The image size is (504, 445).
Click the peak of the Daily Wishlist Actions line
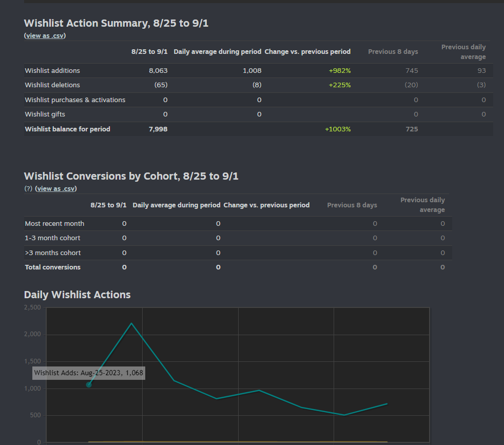click(132, 323)
